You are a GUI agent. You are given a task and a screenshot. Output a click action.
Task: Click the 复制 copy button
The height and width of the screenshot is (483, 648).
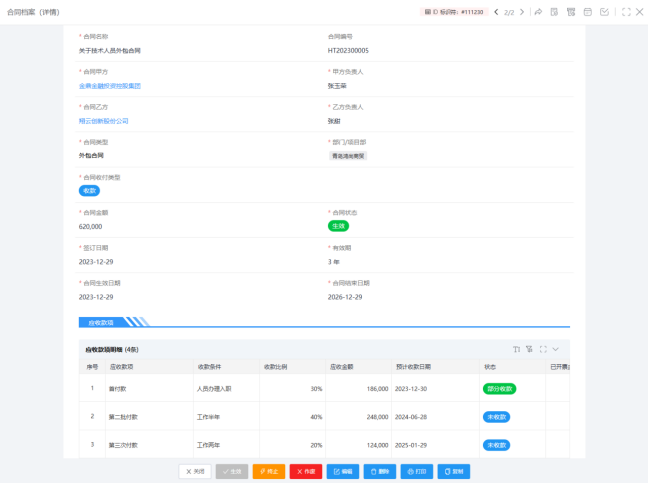453,471
